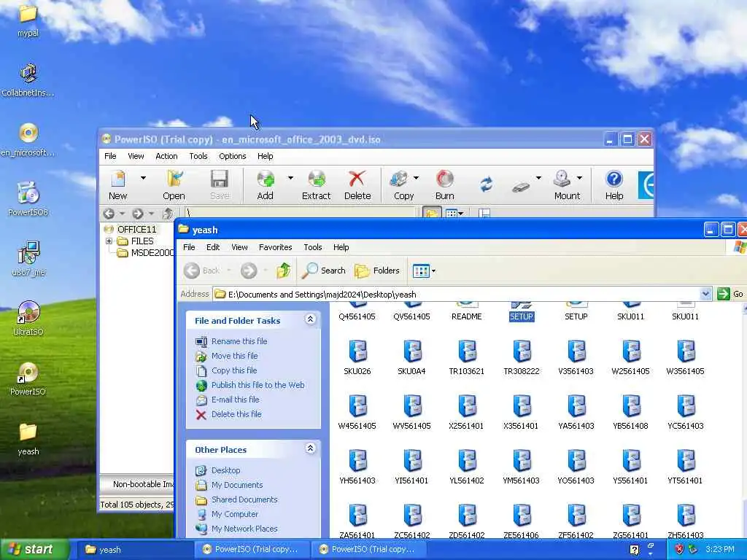Click the clock showing 3:23 PM
Image resolution: width=747 pixels, height=560 pixels.
pos(720,550)
